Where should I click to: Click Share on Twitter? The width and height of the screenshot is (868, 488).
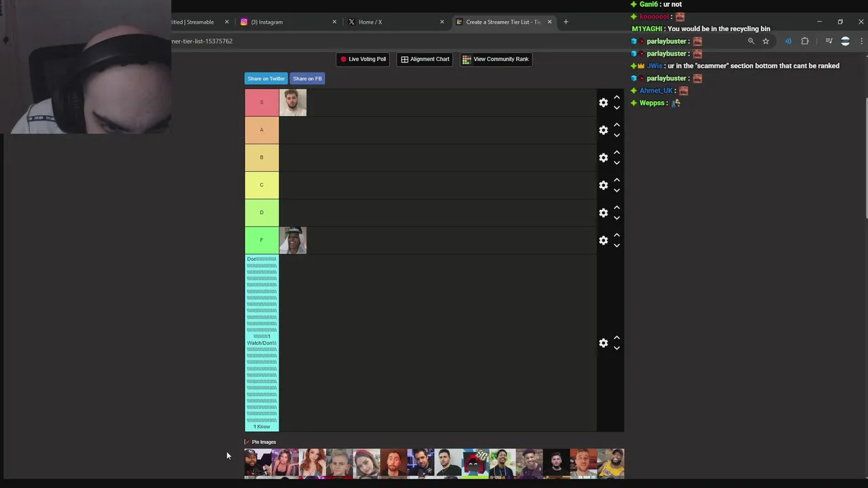[266, 79]
